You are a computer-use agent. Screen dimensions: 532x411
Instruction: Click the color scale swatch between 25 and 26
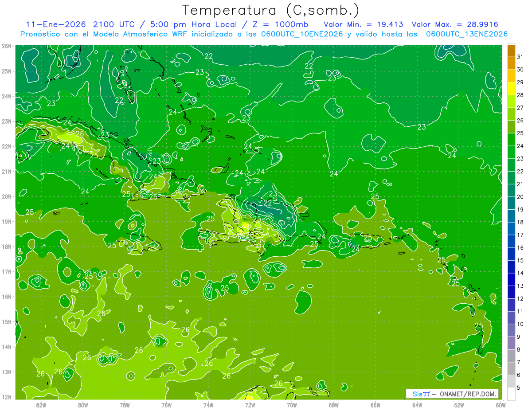click(x=511, y=127)
